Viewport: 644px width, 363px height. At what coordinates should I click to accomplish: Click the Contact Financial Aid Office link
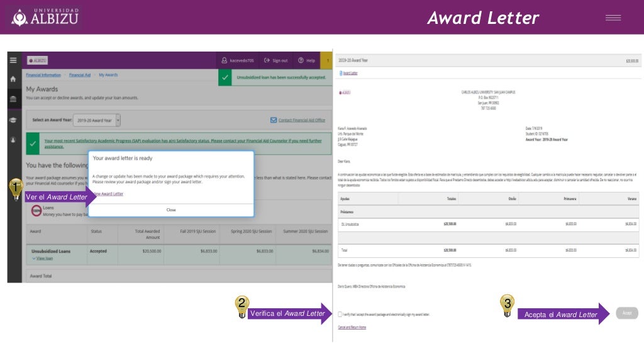click(x=302, y=120)
